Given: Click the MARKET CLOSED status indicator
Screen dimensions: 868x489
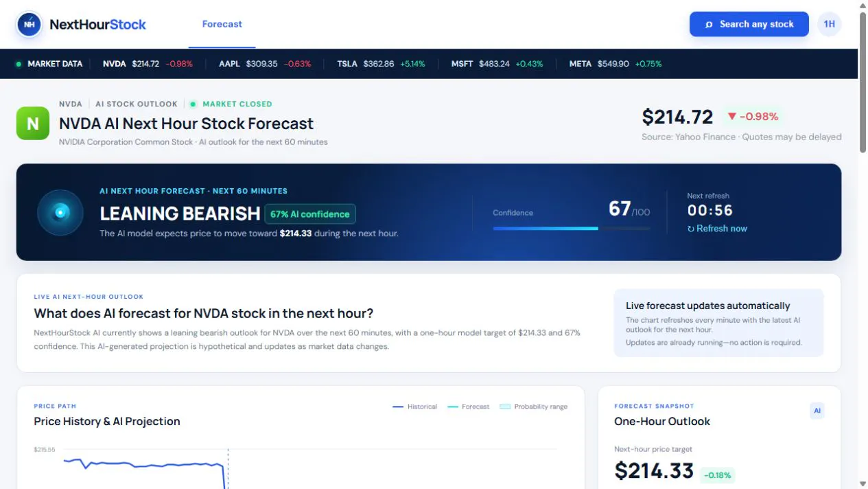Looking at the screenshot, I should tap(231, 104).
